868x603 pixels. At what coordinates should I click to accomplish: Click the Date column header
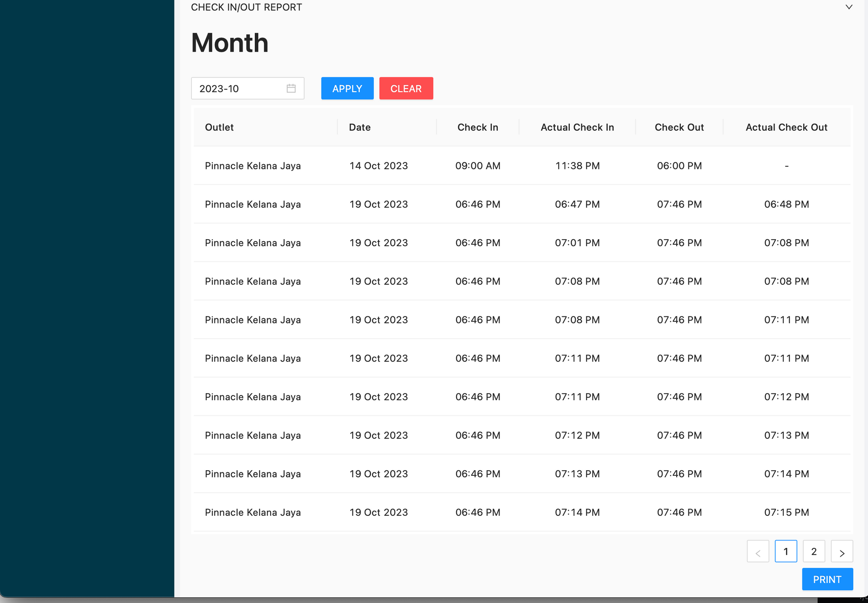pos(360,127)
